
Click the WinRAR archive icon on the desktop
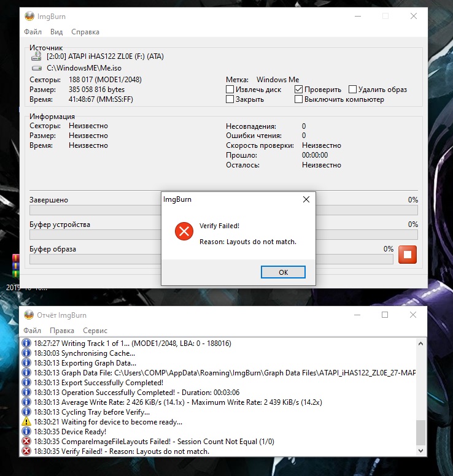coord(16,266)
